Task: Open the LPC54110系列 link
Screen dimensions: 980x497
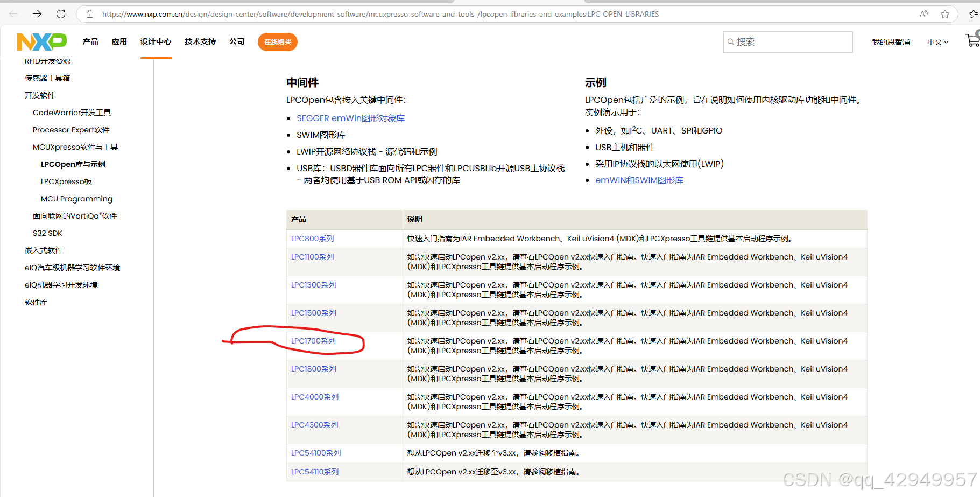Action: [315, 472]
